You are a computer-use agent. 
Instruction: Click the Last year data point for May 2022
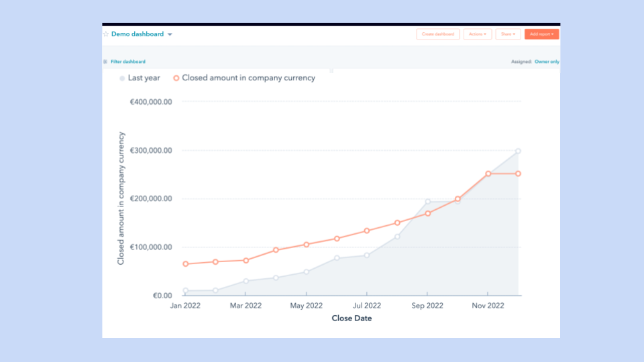307,271
